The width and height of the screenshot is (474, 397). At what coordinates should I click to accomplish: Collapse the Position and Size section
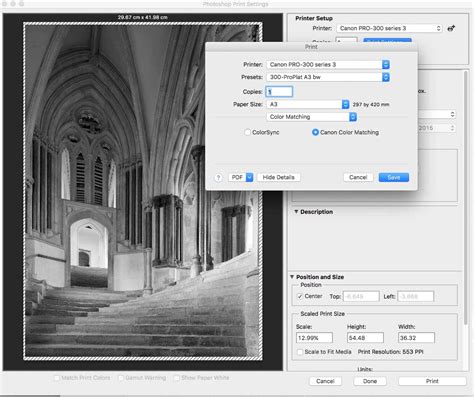pyautogui.click(x=292, y=277)
